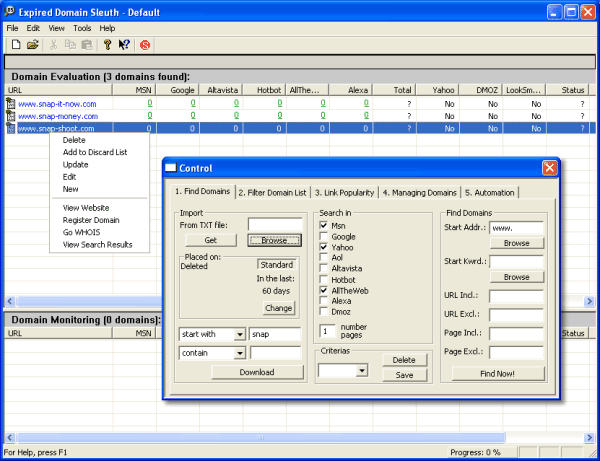Click the Paste clipboard toolbar icon

pos(87,45)
